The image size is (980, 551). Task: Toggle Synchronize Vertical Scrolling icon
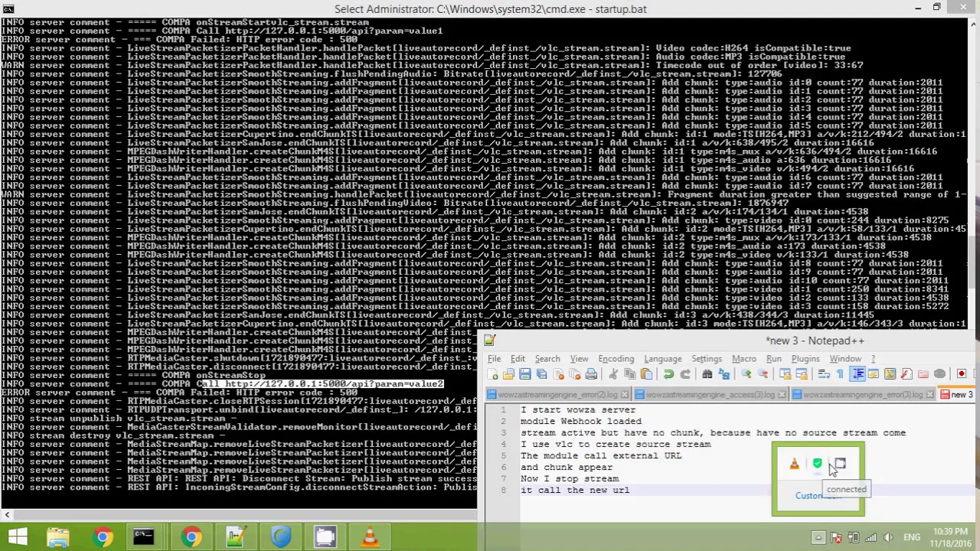pos(785,374)
